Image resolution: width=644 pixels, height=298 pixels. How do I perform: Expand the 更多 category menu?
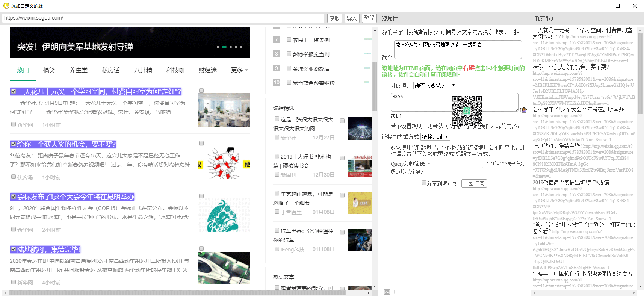pos(239,70)
